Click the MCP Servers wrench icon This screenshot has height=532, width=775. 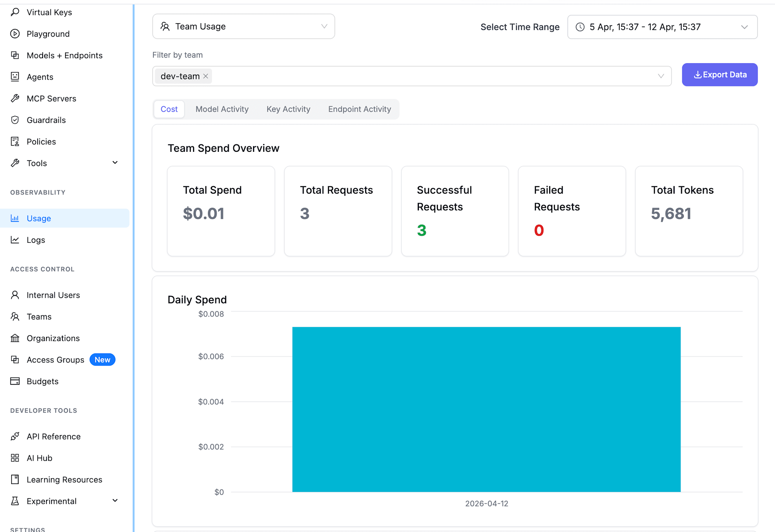coord(15,98)
